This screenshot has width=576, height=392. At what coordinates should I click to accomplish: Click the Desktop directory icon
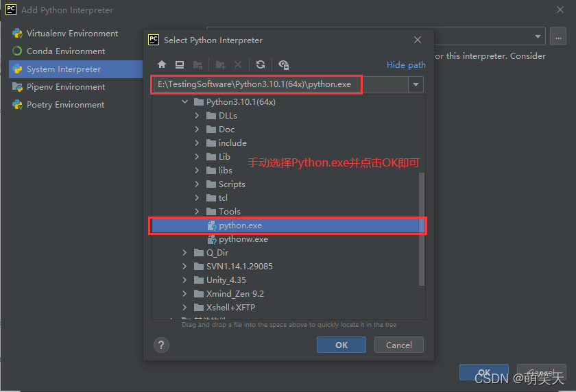(180, 64)
